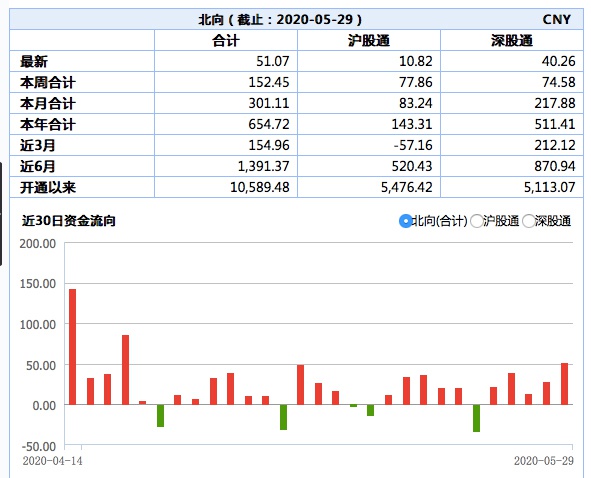Image resolution: width=591 pixels, height=478 pixels.
Task: Click the value 870.94
Action: pyautogui.click(x=555, y=166)
